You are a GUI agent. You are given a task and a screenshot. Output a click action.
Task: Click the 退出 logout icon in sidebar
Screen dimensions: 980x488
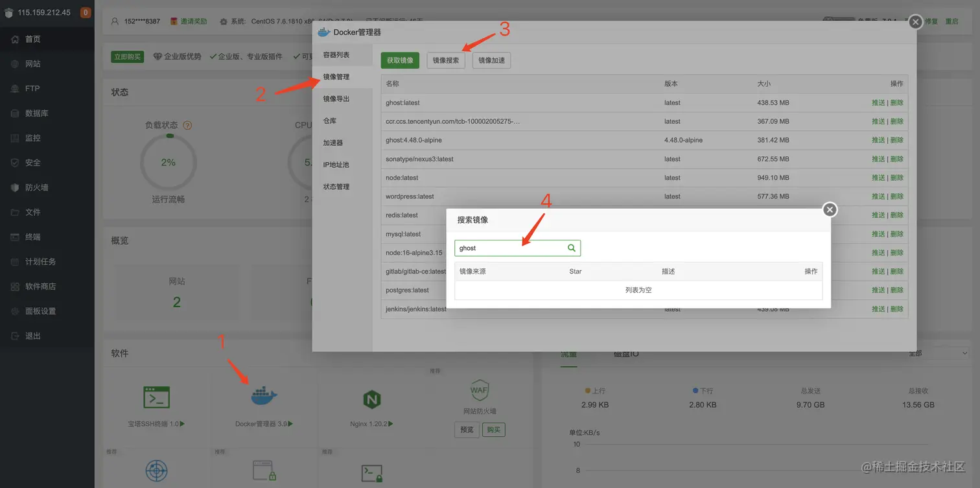pyautogui.click(x=14, y=336)
